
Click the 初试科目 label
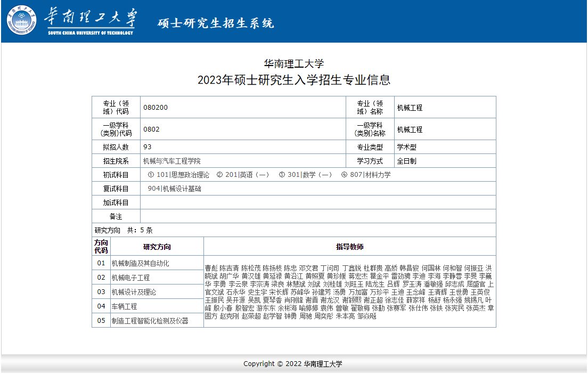(x=116, y=175)
